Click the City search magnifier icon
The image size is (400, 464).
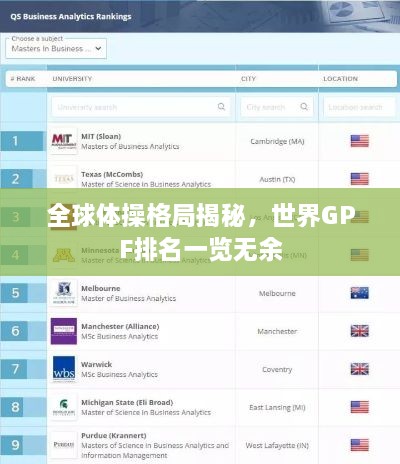click(304, 106)
